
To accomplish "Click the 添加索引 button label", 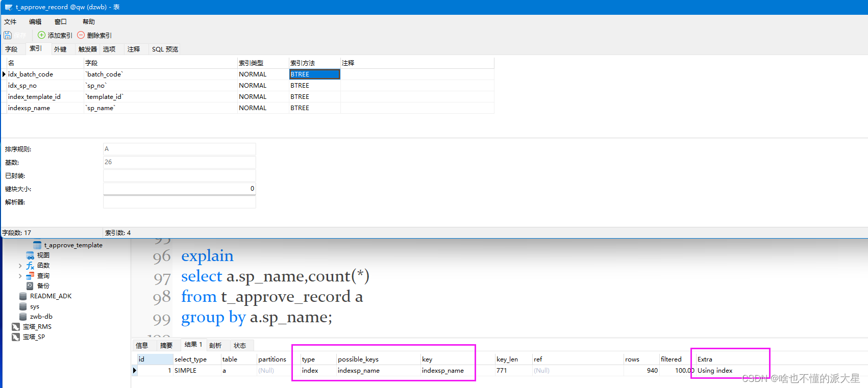I will 60,36.
